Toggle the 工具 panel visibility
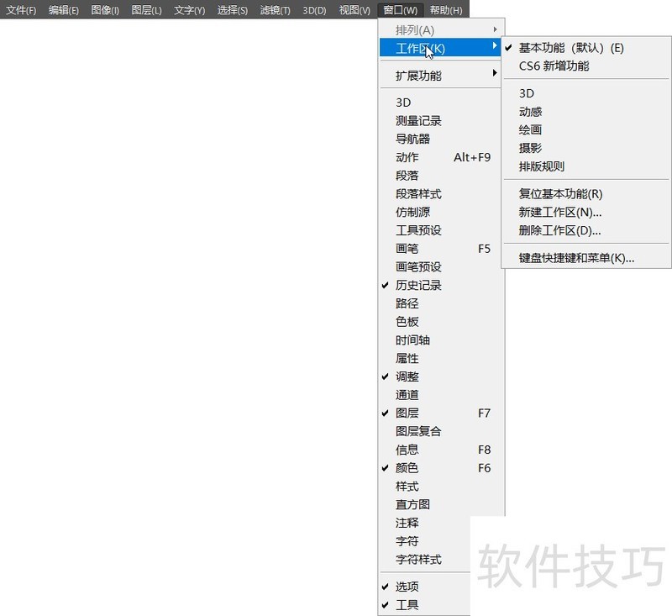 click(x=407, y=605)
